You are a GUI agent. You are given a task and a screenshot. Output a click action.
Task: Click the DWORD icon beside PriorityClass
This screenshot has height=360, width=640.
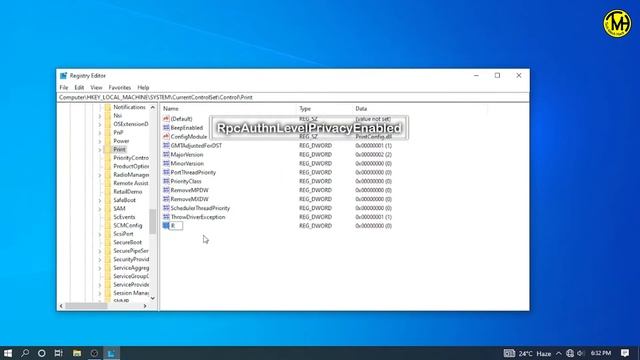pyautogui.click(x=166, y=181)
